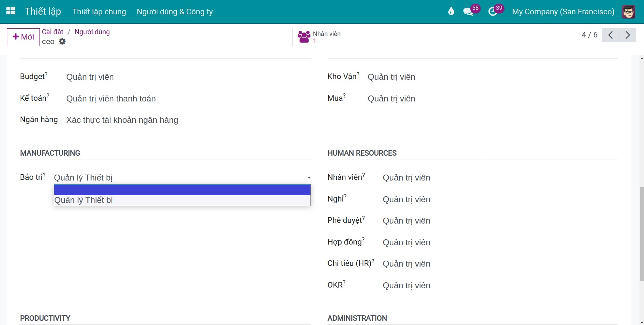Image resolution: width=644 pixels, height=325 pixels.
Task: Open the Thiết lập chung menu
Action: point(99,12)
